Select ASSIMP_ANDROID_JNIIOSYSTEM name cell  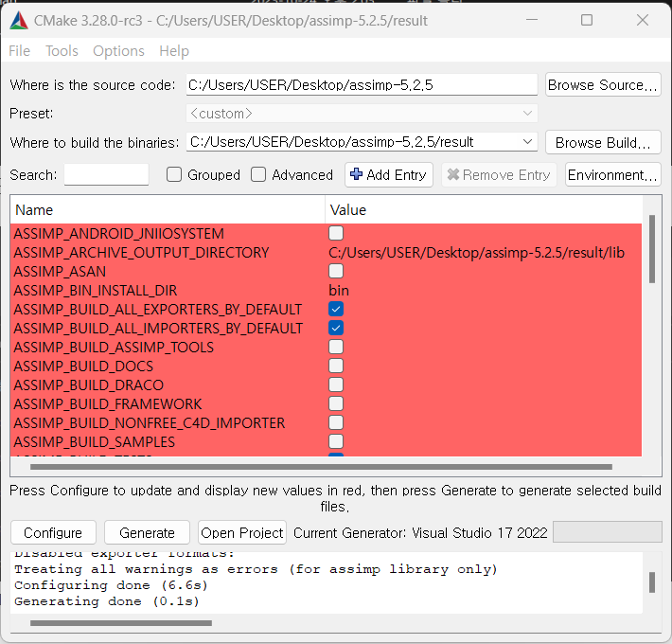[168, 234]
